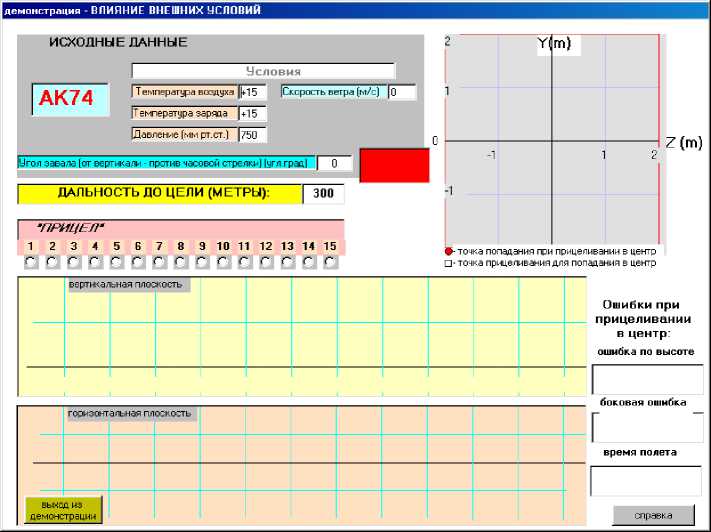The width and height of the screenshot is (711, 532).
Task: Select sight setting 15 radio button
Action: pyautogui.click(x=330, y=262)
